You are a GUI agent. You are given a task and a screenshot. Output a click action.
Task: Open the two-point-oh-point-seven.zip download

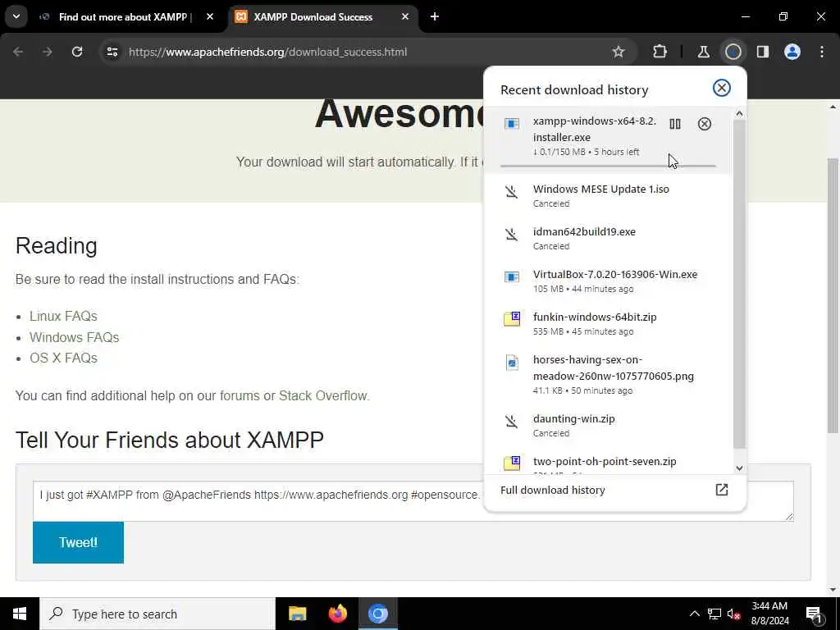click(608, 464)
